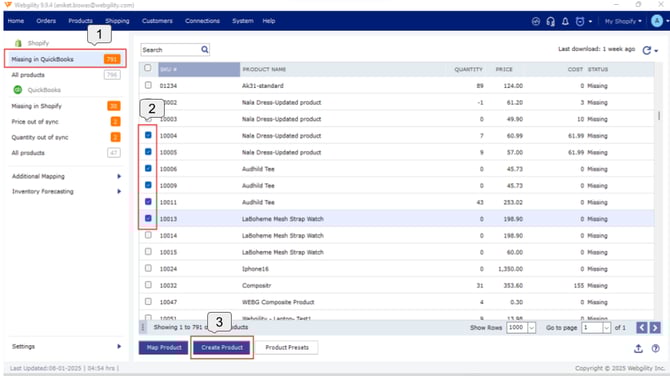Uncheck the box for SKU 10011

click(x=148, y=201)
